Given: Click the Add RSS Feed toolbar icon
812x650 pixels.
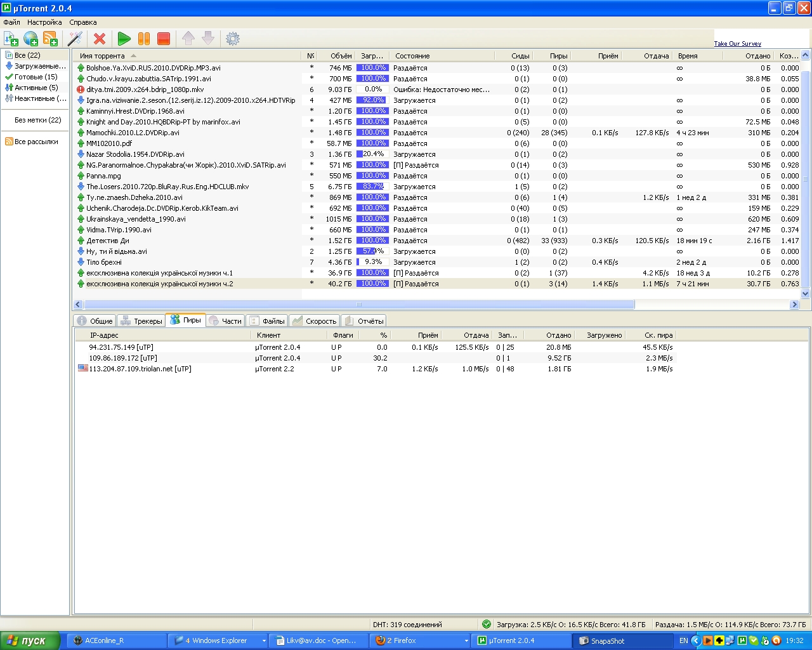Looking at the screenshot, I should [x=50, y=39].
